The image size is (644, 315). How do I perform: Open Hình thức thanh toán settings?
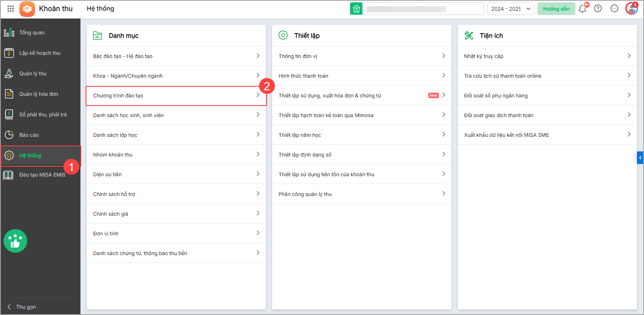coord(362,76)
